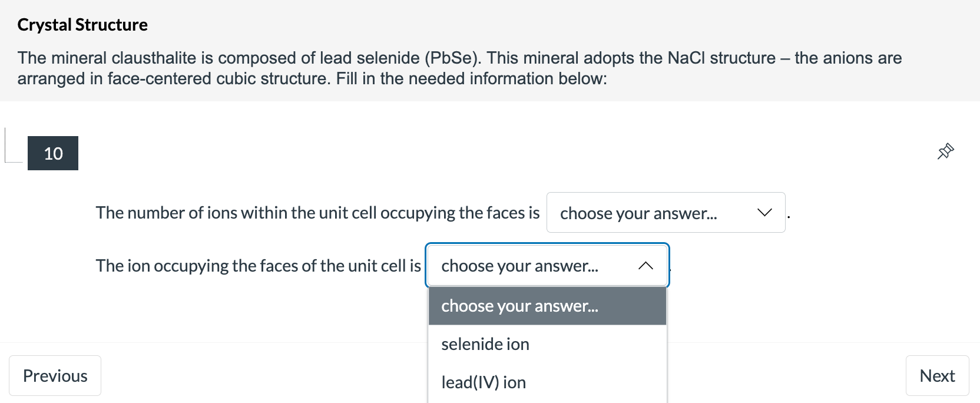Click the question number 10 badge
This screenshot has height=403, width=980.
pos(53,153)
